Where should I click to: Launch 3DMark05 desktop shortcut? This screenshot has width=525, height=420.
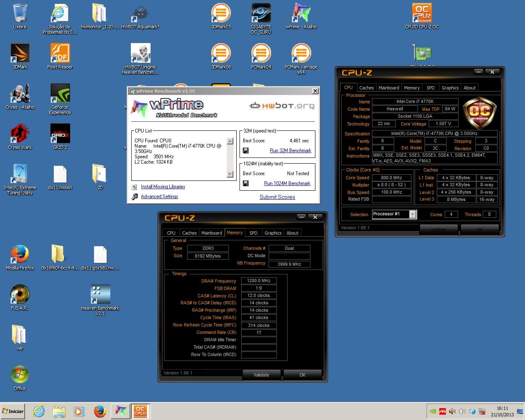221,16
